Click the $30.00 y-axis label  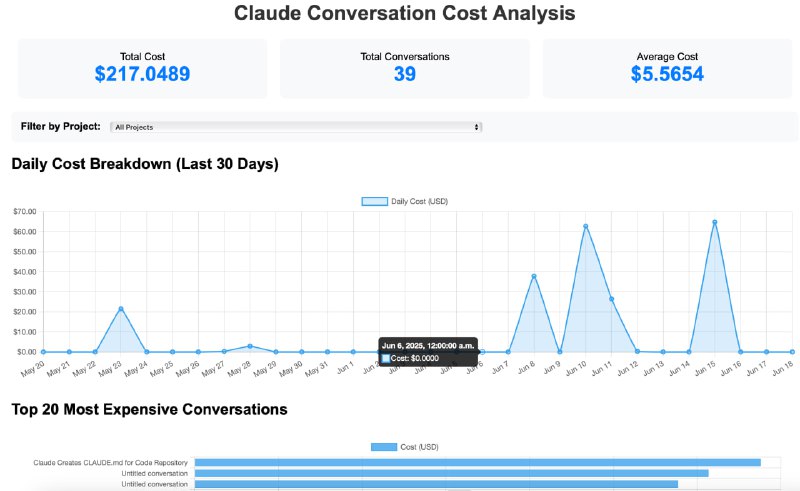pos(25,292)
